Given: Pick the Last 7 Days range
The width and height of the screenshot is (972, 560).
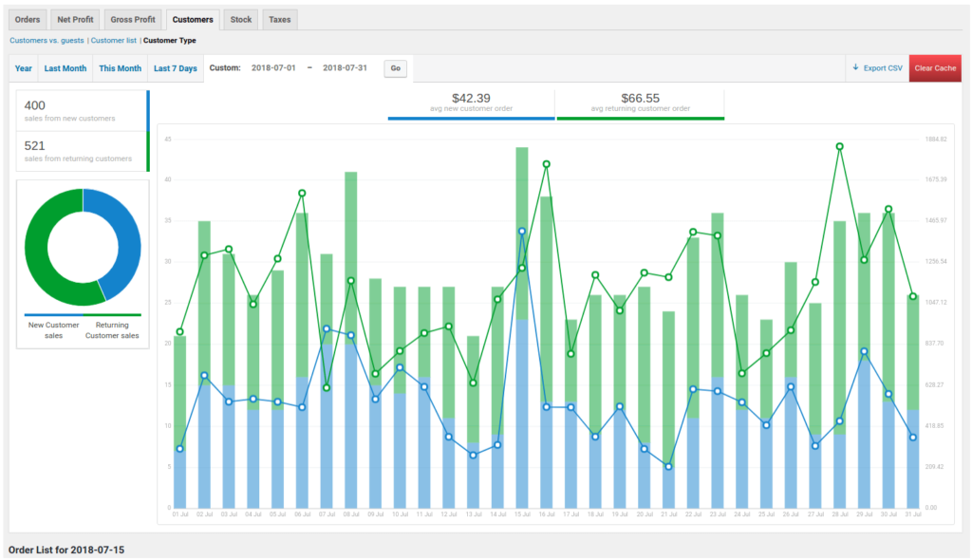Looking at the screenshot, I should (x=176, y=68).
